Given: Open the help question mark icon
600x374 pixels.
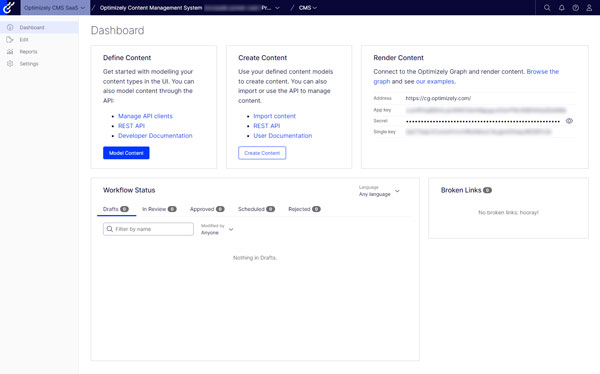Looking at the screenshot, I should 576,8.
